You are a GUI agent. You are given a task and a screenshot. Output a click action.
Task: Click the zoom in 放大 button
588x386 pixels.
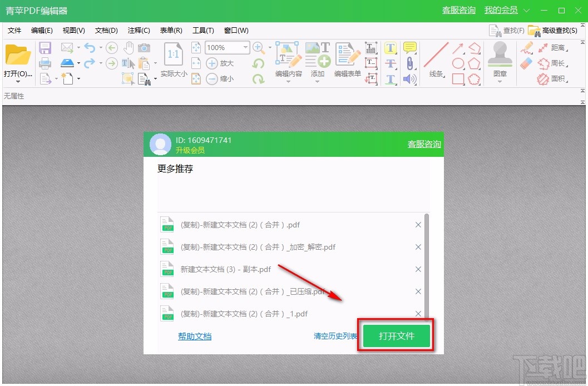coord(220,63)
